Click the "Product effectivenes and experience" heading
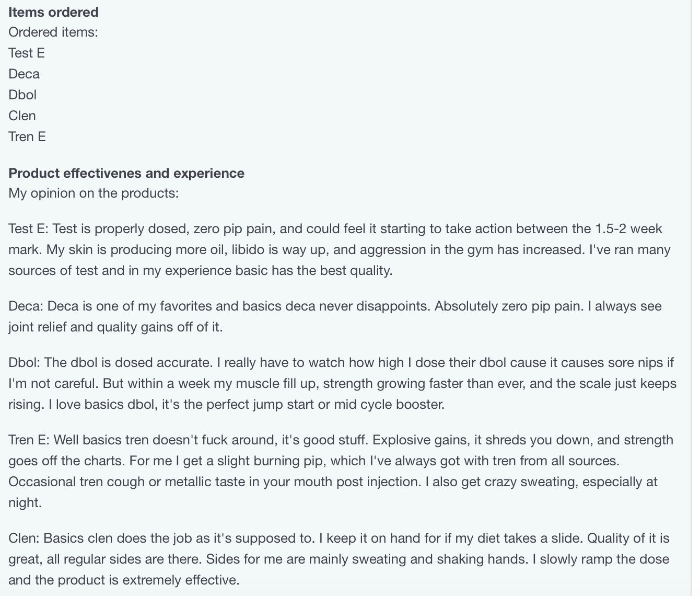 click(x=126, y=173)
